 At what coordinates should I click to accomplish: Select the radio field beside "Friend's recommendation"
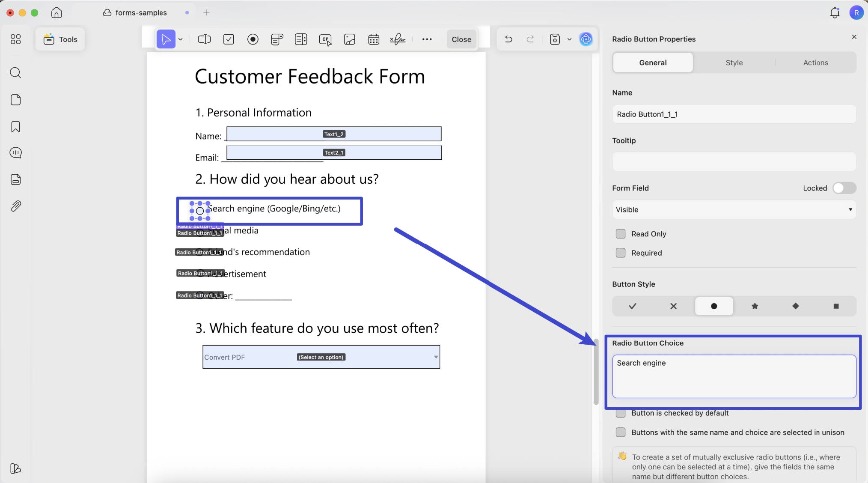(x=200, y=252)
